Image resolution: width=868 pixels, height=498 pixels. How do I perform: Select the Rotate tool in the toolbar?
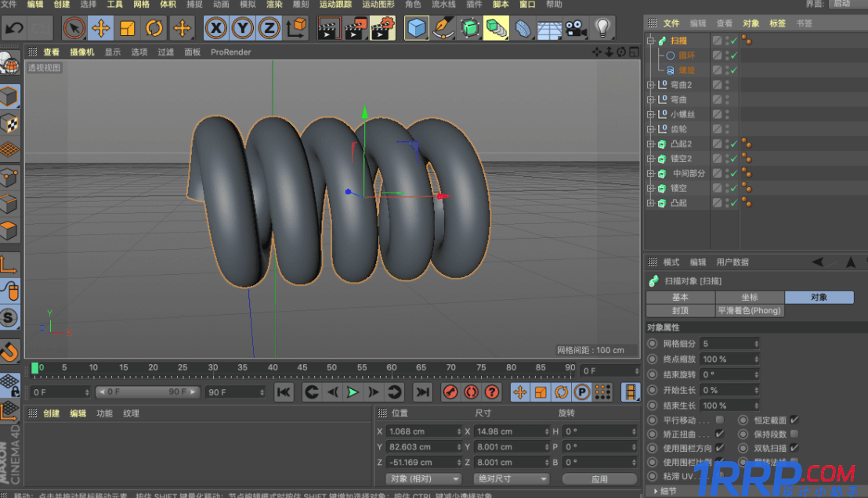tap(154, 28)
